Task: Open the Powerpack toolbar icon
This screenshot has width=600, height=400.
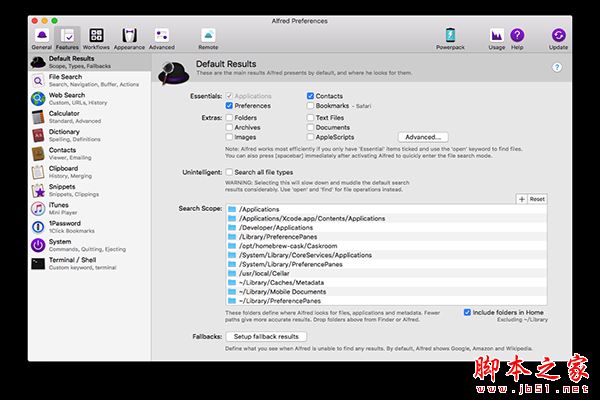Action: (x=450, y=39)
